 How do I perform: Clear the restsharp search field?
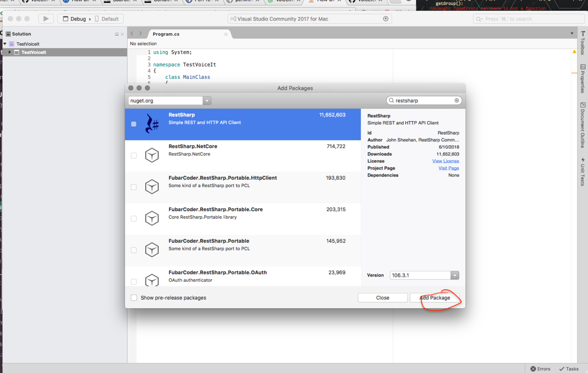click(457, 100)
